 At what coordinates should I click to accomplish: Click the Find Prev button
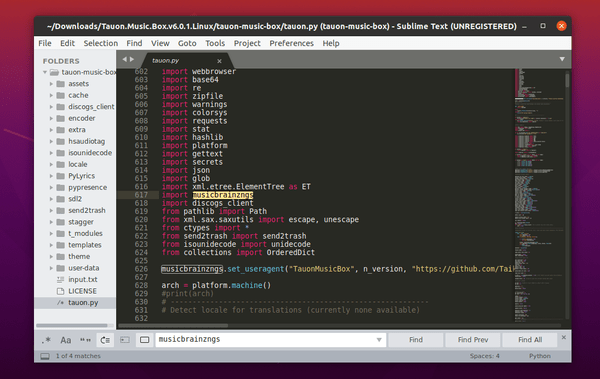[x=473, y=340]
